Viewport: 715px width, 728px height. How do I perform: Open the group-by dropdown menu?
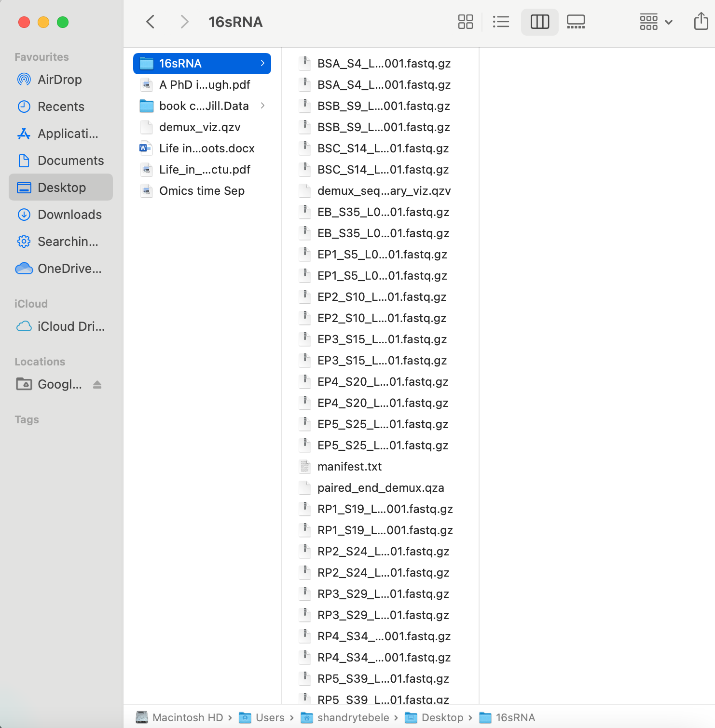[x=656, y=22]
